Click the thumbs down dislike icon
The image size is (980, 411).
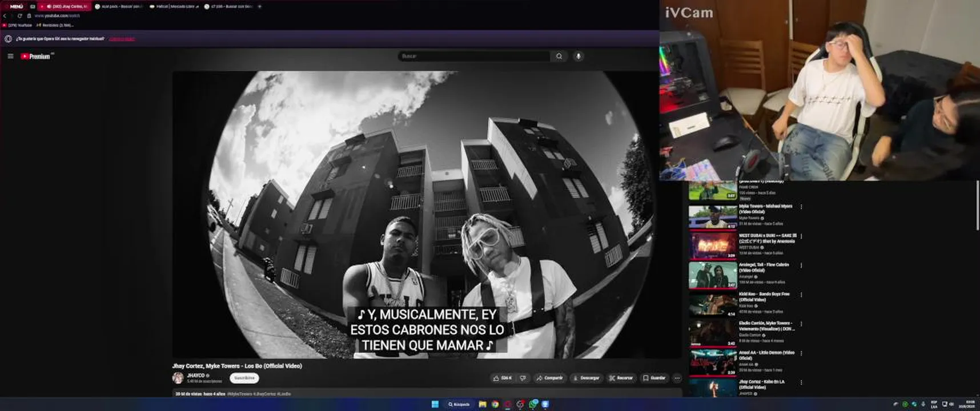click(x=523, y=378)
